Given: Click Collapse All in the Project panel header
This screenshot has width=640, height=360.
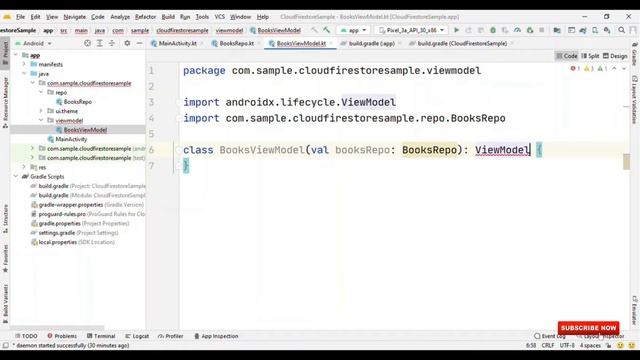Looking at the screenshot, I should pos(111,43).
